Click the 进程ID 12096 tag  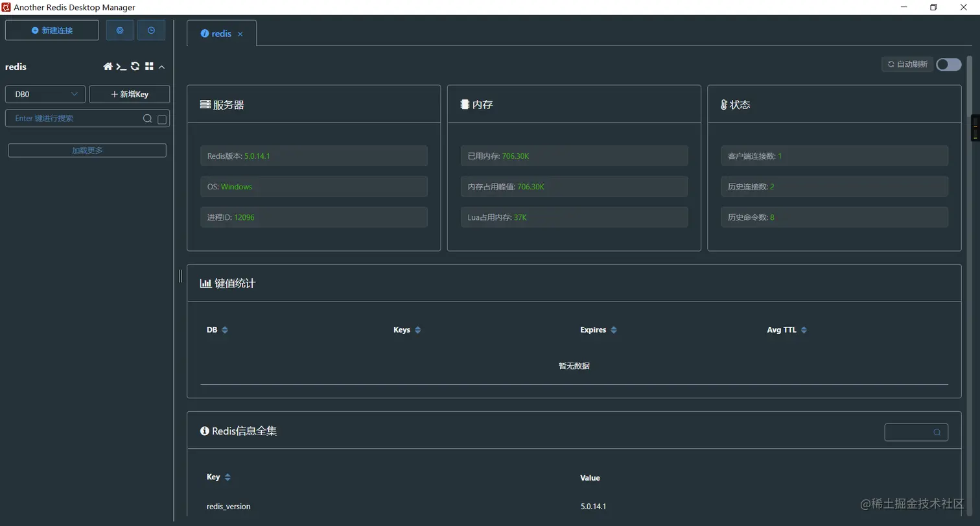[314, 217]
